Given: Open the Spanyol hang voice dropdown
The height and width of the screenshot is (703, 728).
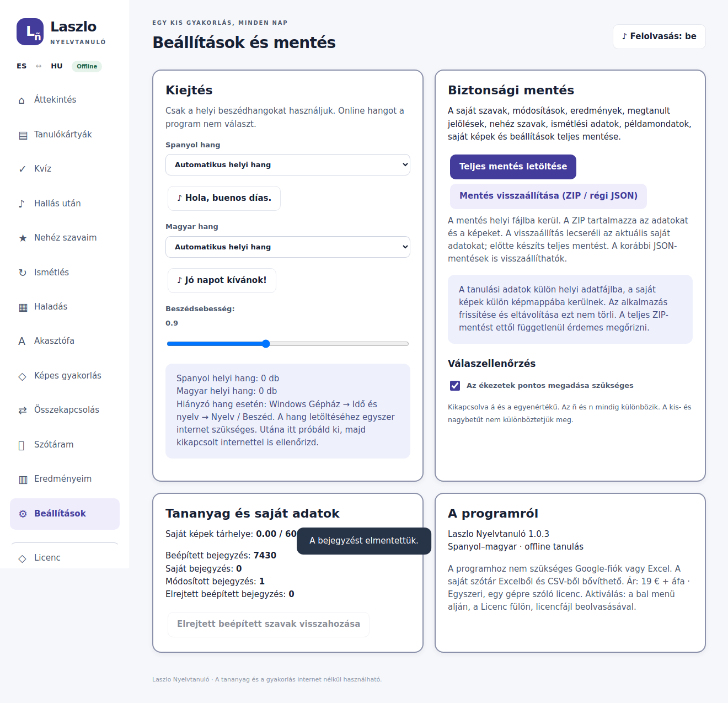Looking at the screenshot, I should tap(288, 165).
